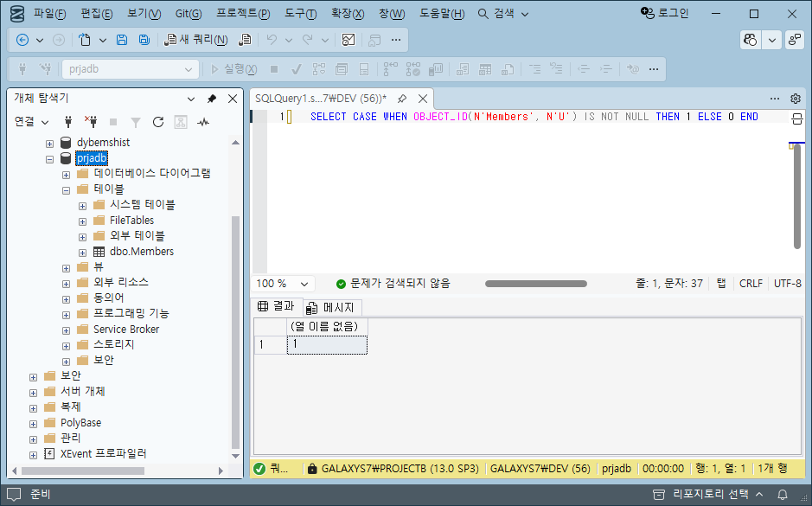Open the 도움말 (Help) menu
The width and height of the screenshot is (812, 506).
click(x=442, y=14)
